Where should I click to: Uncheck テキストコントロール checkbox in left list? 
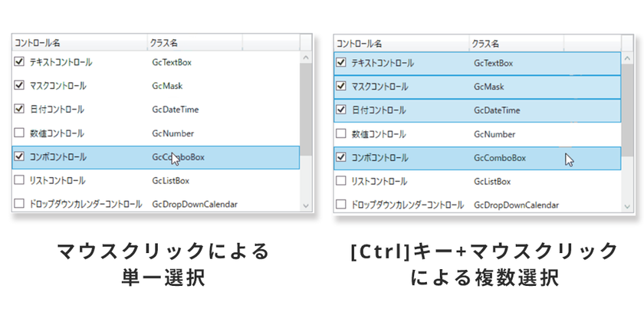tap(19, 61)
